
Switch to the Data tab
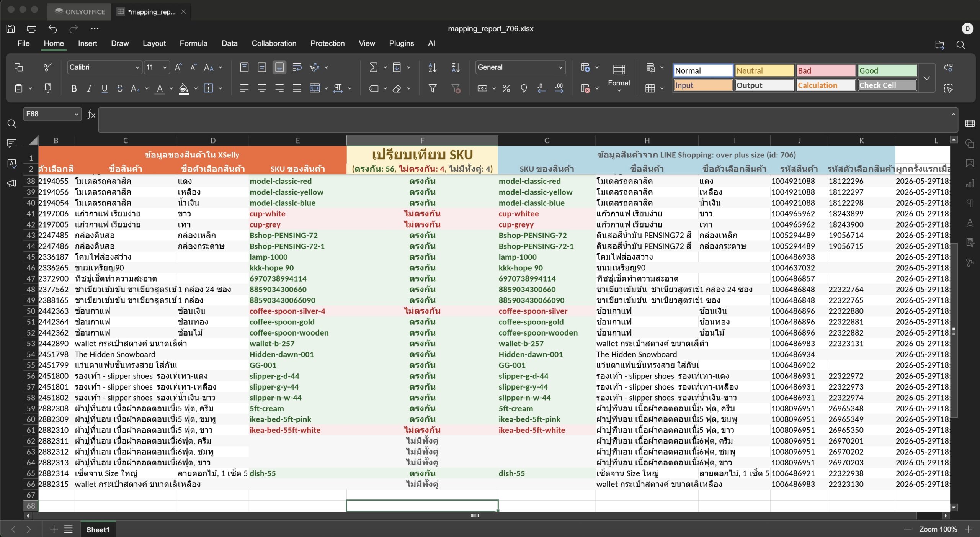(x=229, y=43)
